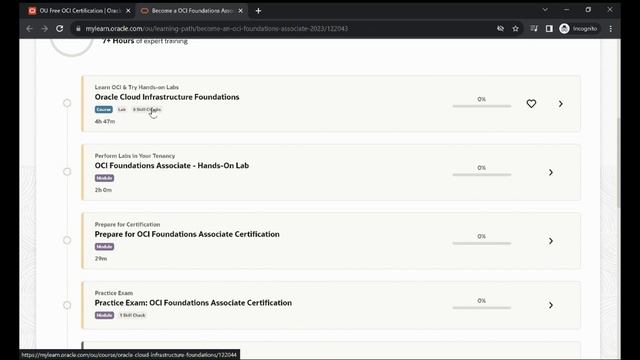640x360 pixels.
Task: Click the blue Course badge
Action: (104, 109)
